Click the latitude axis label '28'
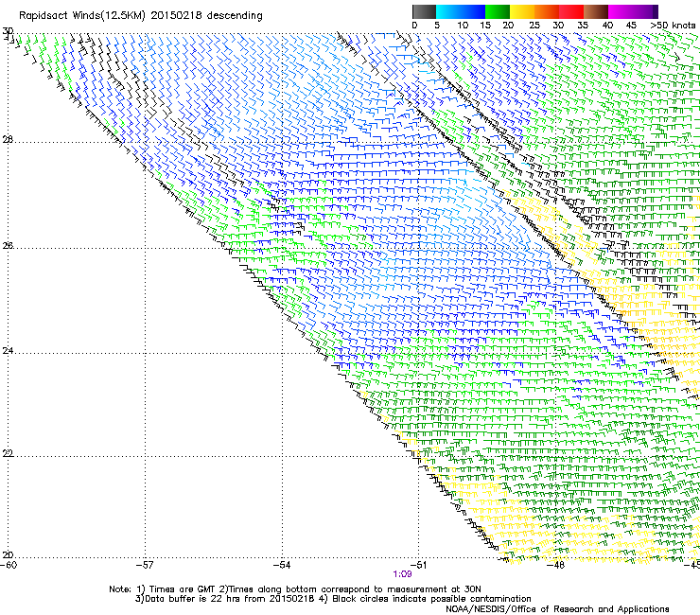 pyautogui.click(x=8, y=139)
